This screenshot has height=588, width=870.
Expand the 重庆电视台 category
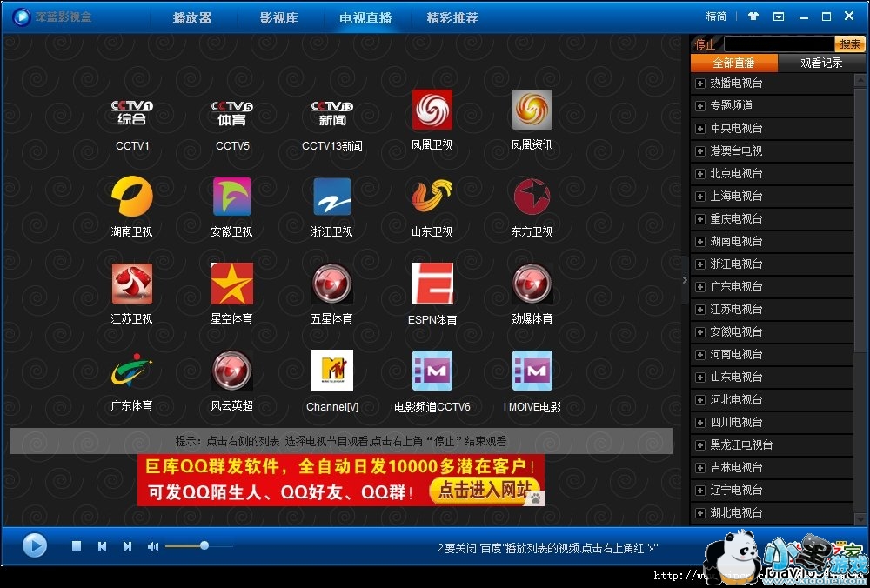pyautogui.click(x=700, y=219)
